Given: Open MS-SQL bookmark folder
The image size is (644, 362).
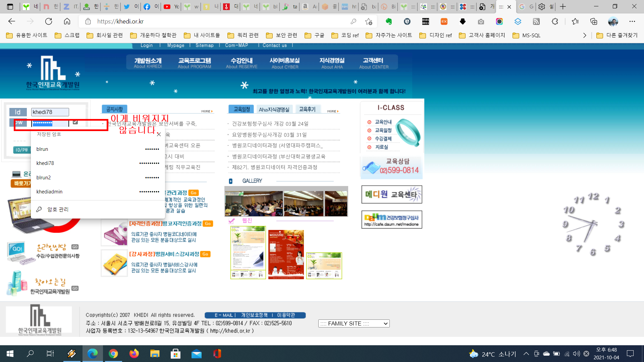Looking at the screenshot, I should [527, 35].
